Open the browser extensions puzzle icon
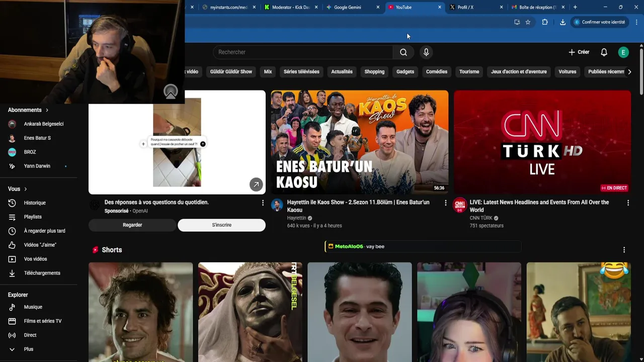The width and height of the screenshot is (644, 362). click(x=544, y=22)
